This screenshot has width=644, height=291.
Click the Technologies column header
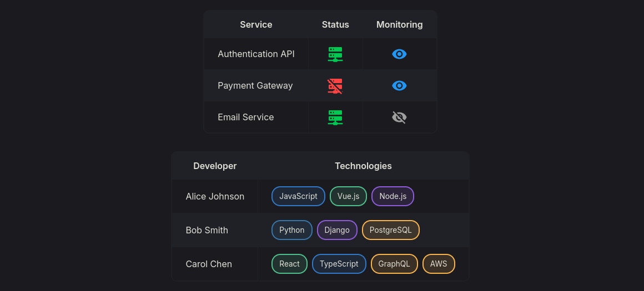click(363, 166)
